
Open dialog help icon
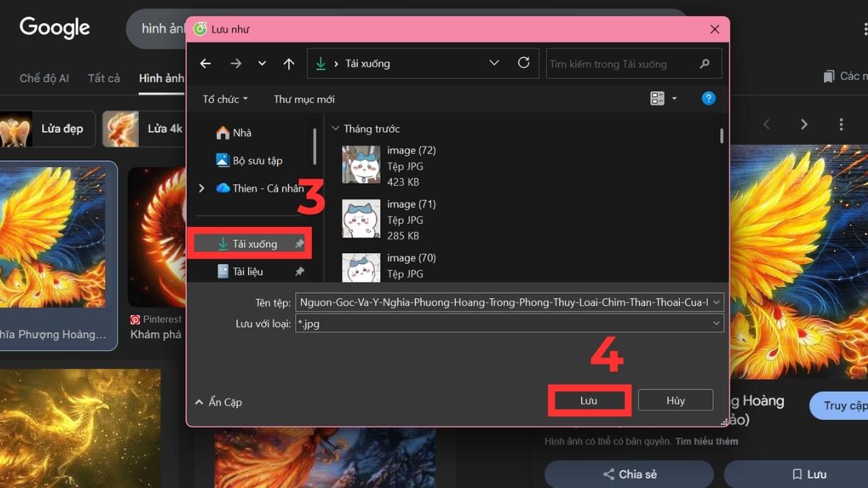point(709,98)
